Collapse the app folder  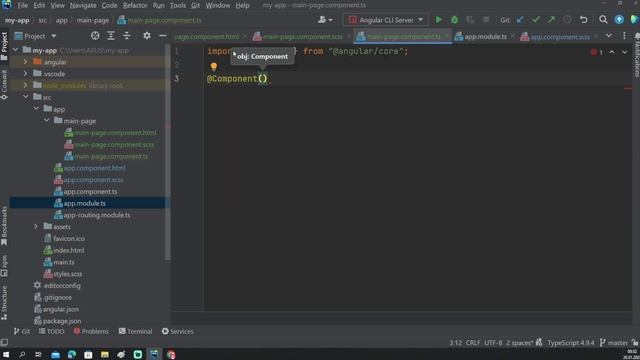click(36, 109)
